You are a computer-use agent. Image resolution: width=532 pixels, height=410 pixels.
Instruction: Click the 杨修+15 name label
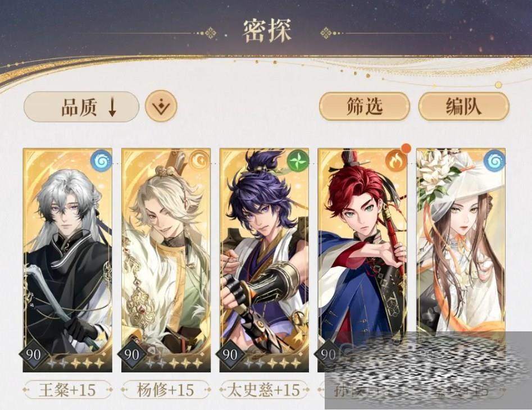point(166,390)
